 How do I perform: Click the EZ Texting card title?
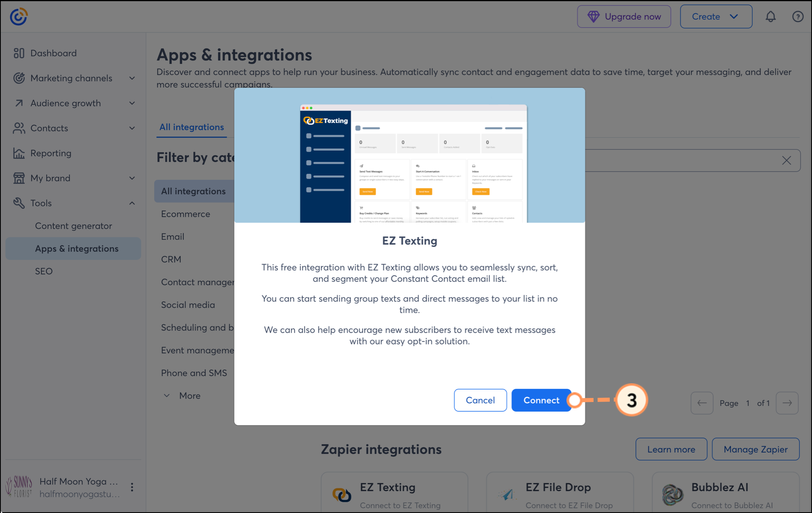[x=388, y=487]
